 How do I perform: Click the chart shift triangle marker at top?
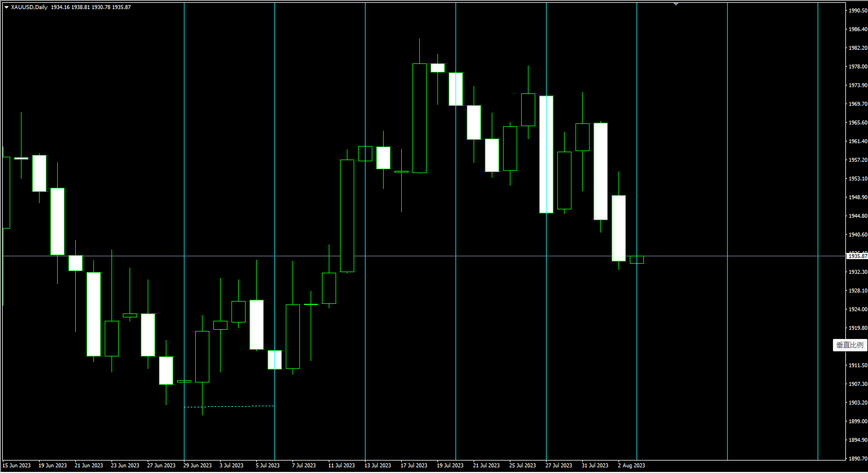point(676,4)
